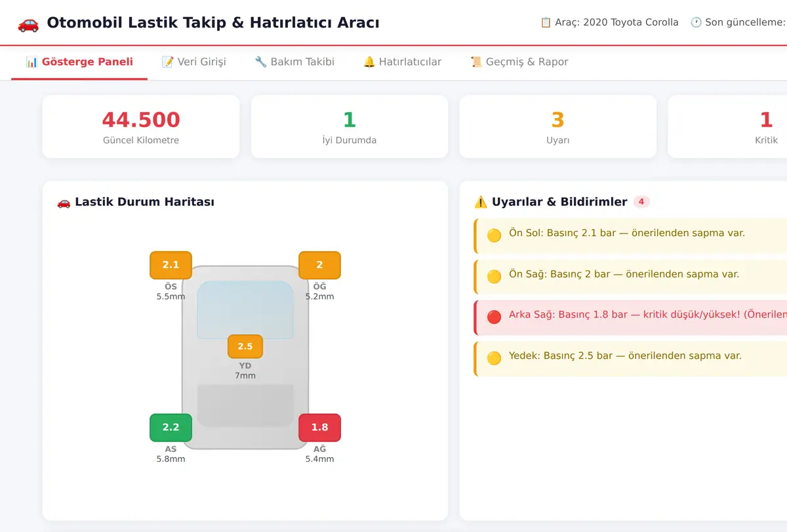Open the Gösterge Paneli tab
Viewport: 787px width, 532px height.
(x=79, y=62)
